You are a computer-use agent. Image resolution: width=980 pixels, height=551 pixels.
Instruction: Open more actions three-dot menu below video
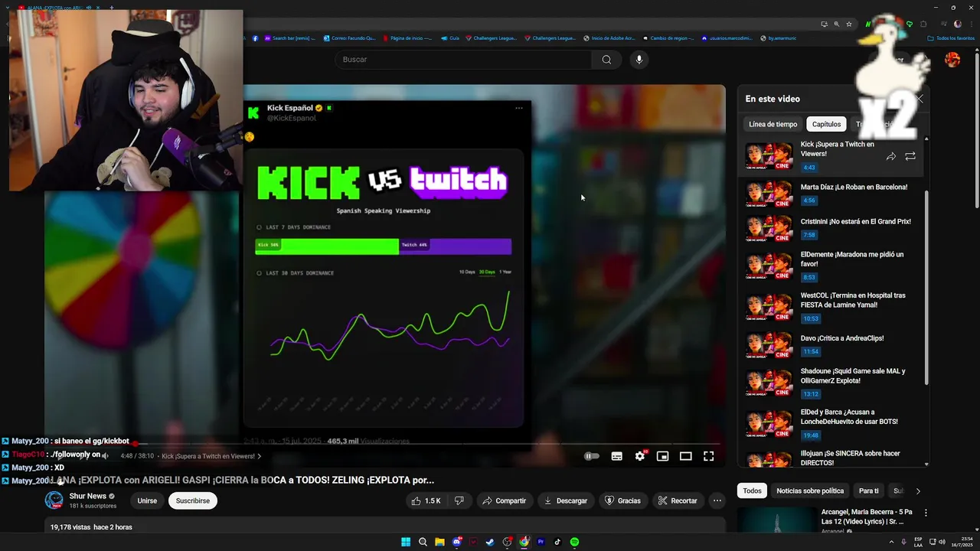tap(717, 500)
